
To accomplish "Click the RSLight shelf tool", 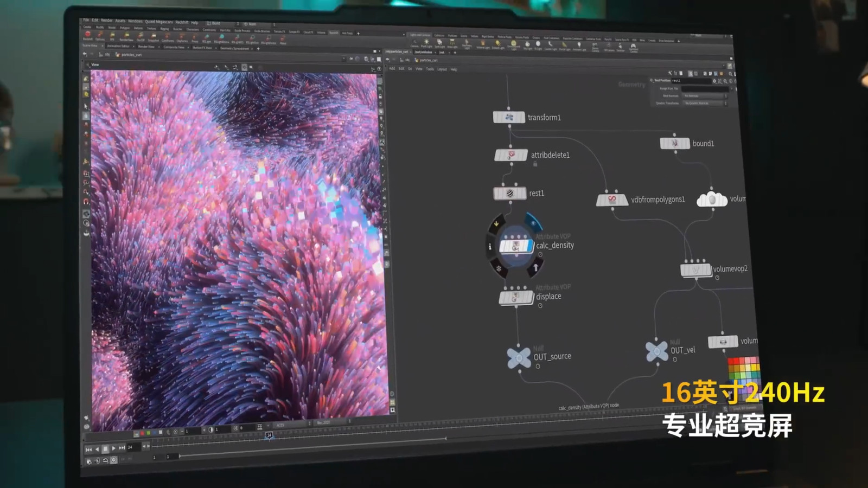I will pyautogui.click(x=206, y=38).
